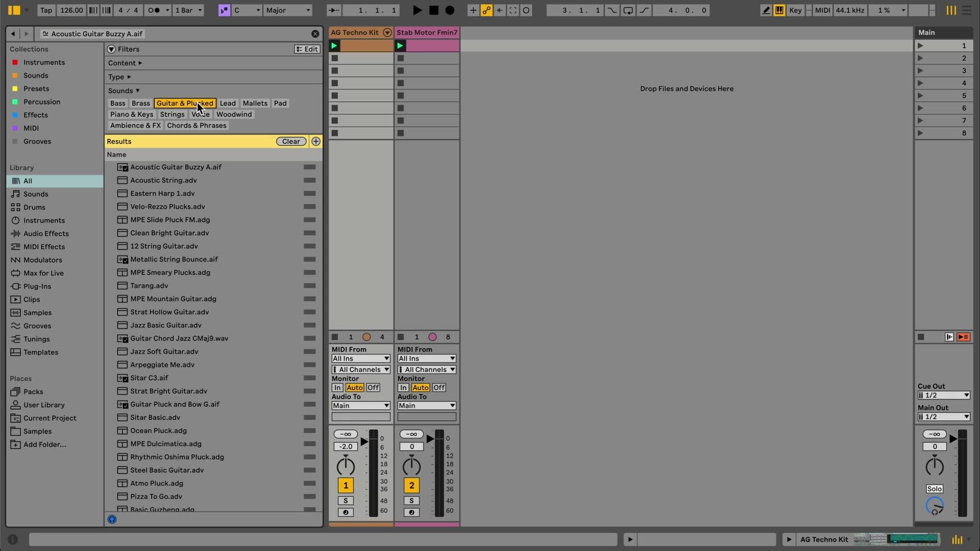
Task: Adjust the AG Techno Kit pan knob
Action: point(346,466)
